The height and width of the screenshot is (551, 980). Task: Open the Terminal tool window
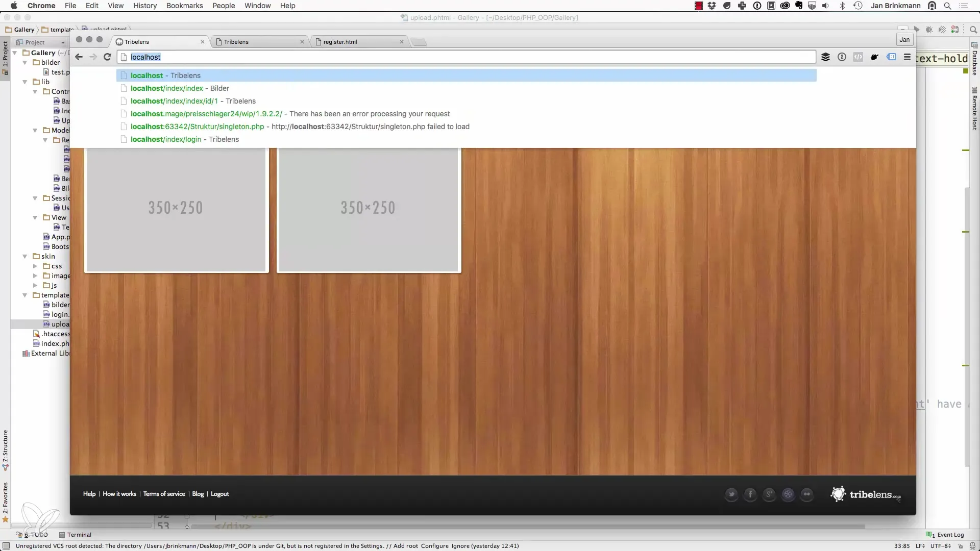coord(75,535)
